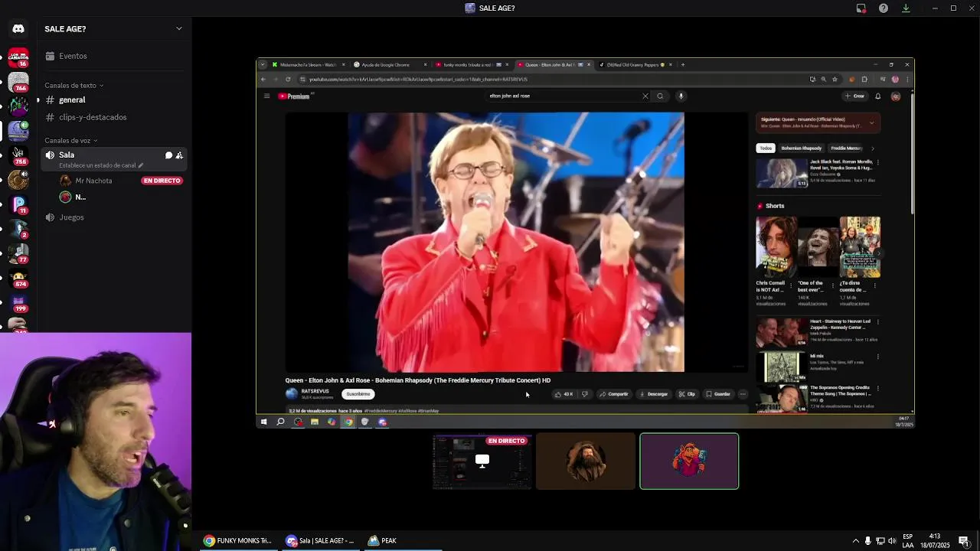Reload the page in streamed Chrome window
This screenshot has height=551, width=980.
[x=288, y=80]
